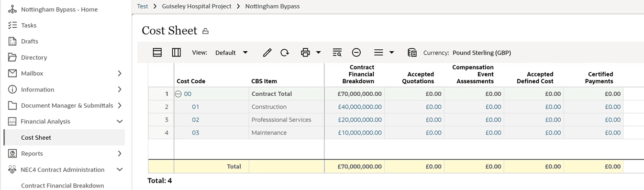Open cost code 01 link

click(196, 107)
